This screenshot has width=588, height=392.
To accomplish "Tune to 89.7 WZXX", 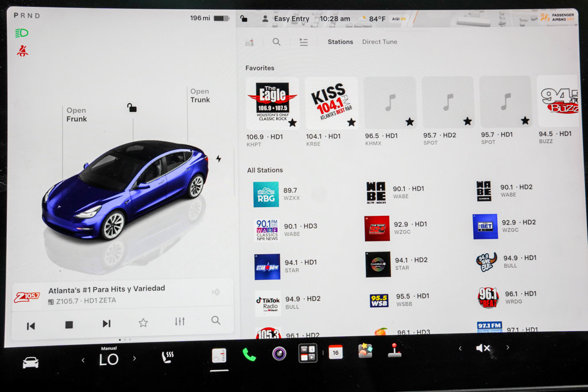I will 277,194.
